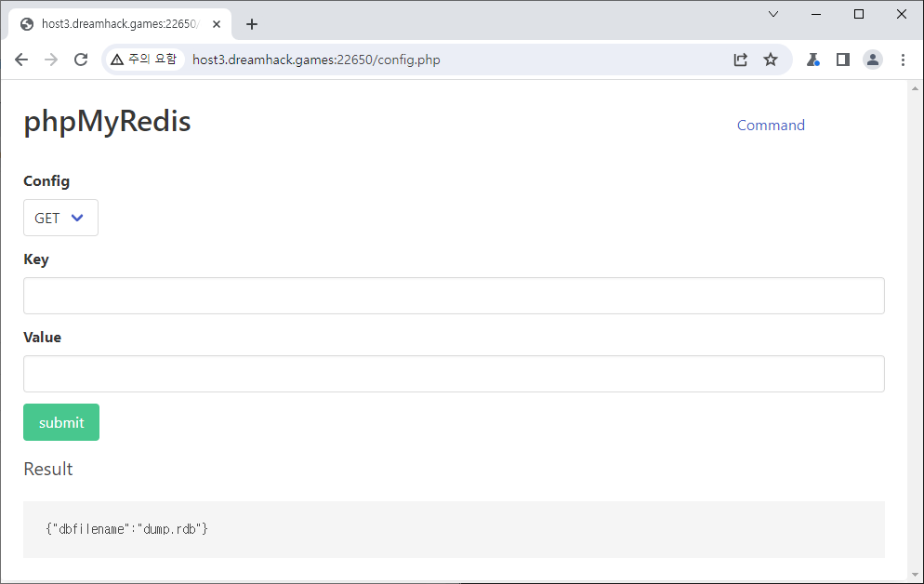Bookmark this page with star icon
The height and width of the screenshot is (584, 924).
771,60
